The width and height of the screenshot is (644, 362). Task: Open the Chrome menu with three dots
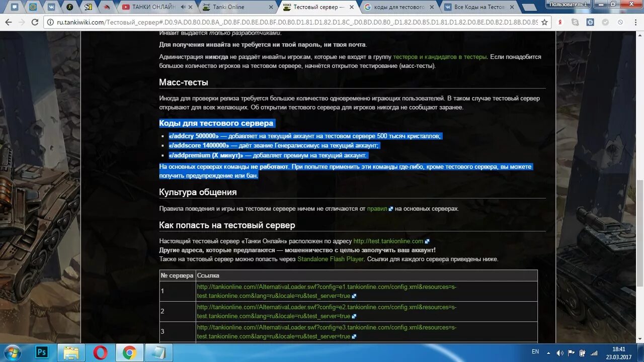635,23
